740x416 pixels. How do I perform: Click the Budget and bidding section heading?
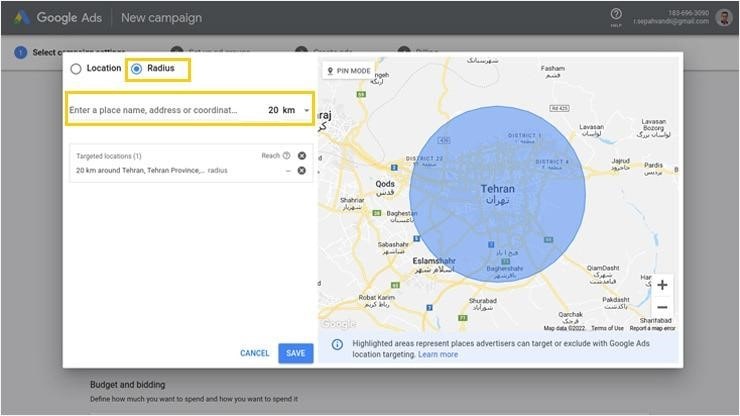point(127,385)
